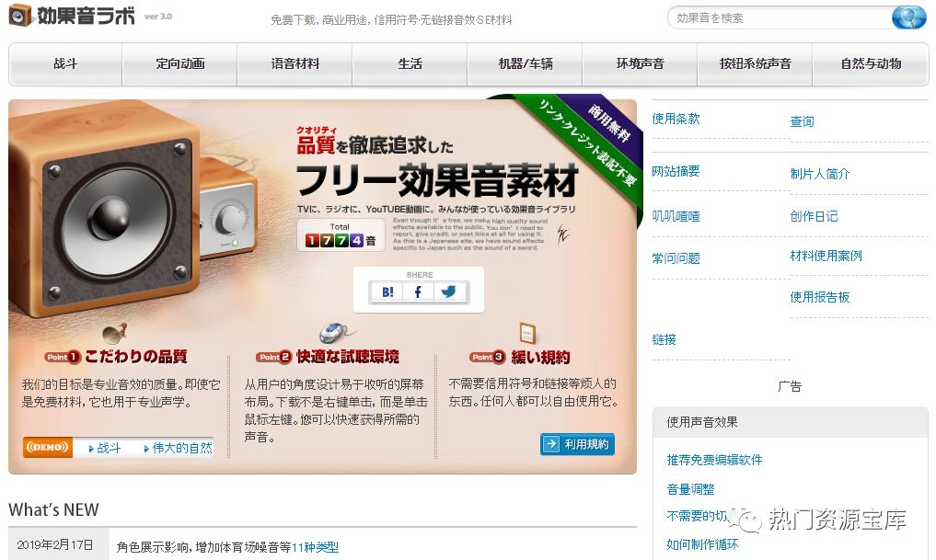Play the 伟大的自然 demo link
Screen dimensions: 936x560
click(x=182, y=448)
